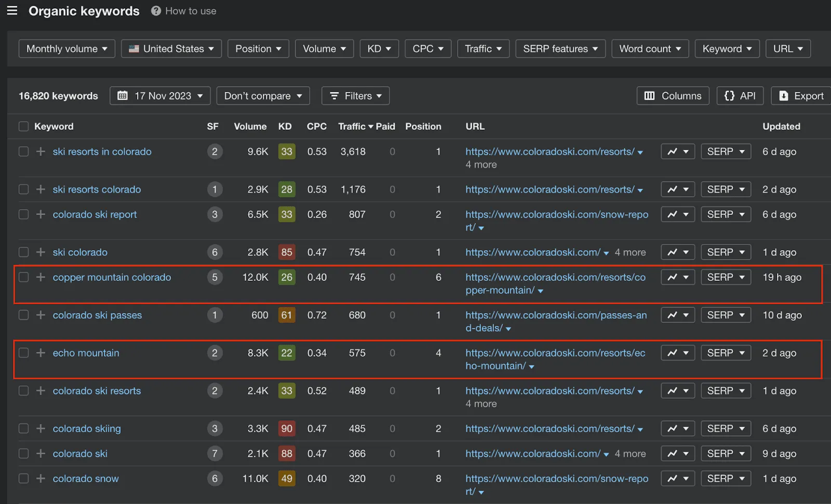Screen dimensions: 831x504
Task: Add echo mountain via its plus icon
Action: 40,352
